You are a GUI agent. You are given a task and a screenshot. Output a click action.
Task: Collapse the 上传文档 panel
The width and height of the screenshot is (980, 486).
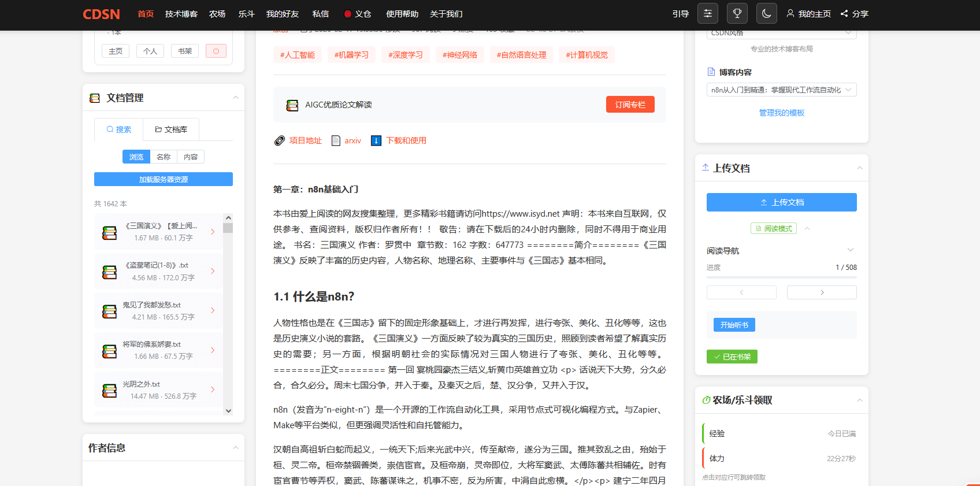pyautogui.click(x=860, y=168)
